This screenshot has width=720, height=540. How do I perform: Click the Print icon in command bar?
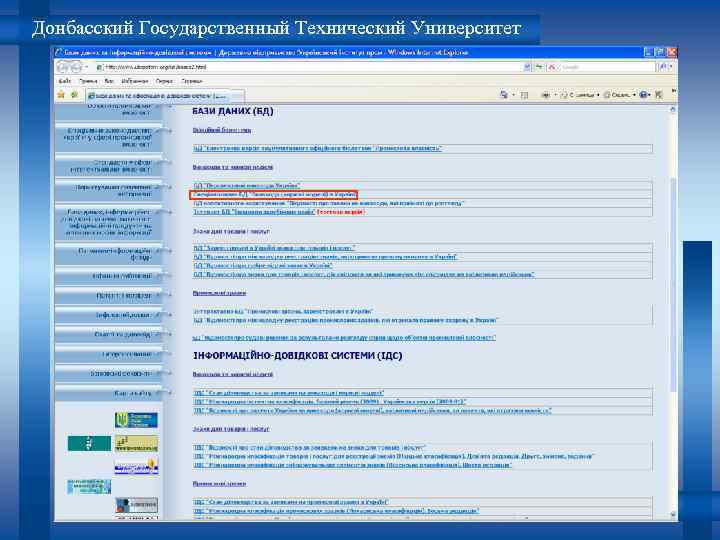click(x=546, y=95)
